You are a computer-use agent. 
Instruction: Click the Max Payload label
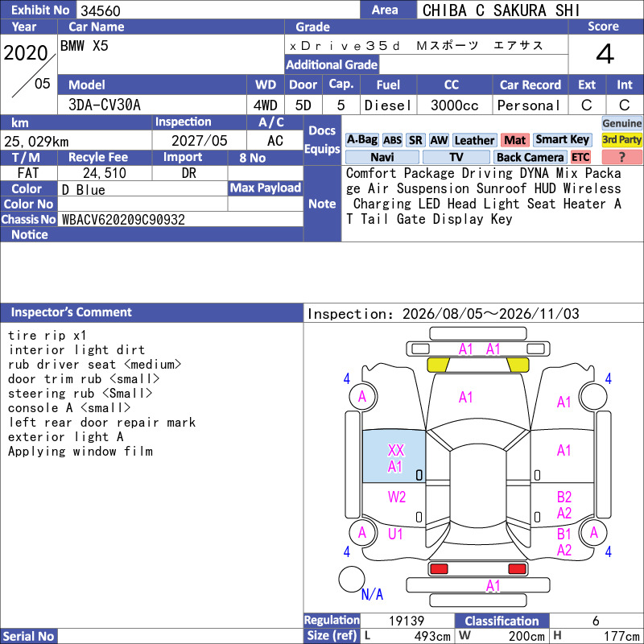(266, 188)
